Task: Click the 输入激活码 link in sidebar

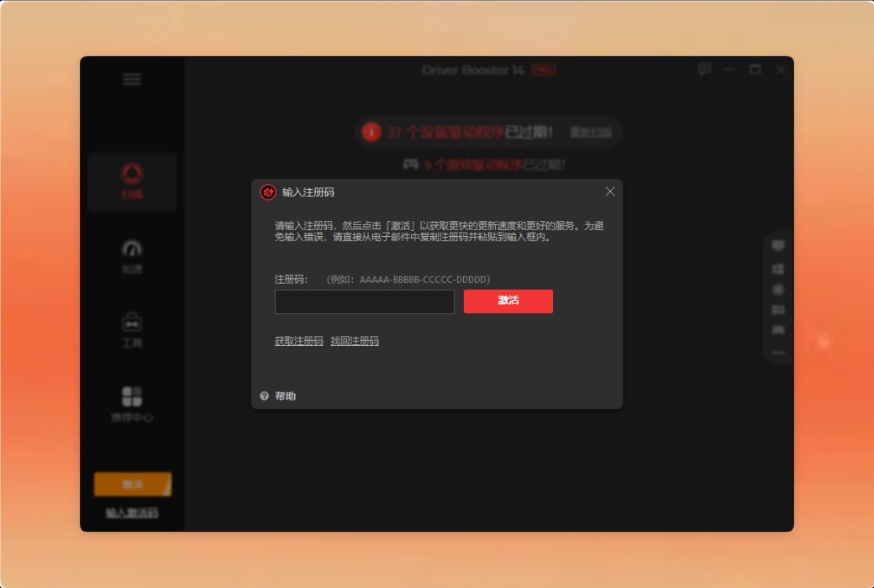Action: 132,512
